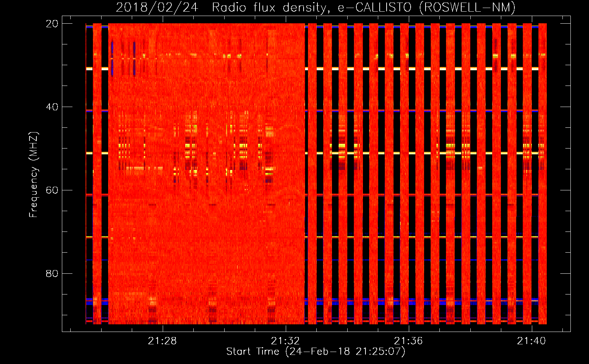589x364 pixels.
Task: Click the 21:32 time axis label
Action: coord(285,341)
